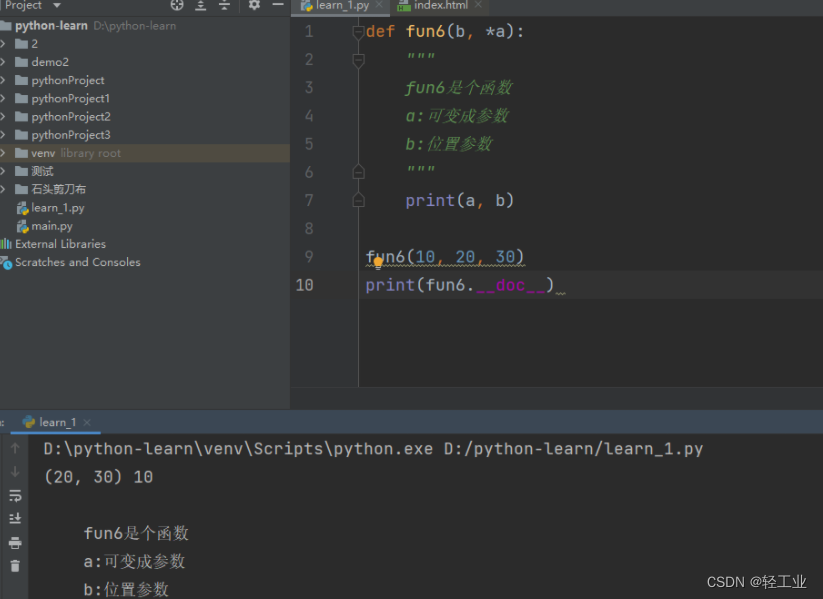Close the learn_1 run tab
Screen dimensions: 823x599
(87, 422)
